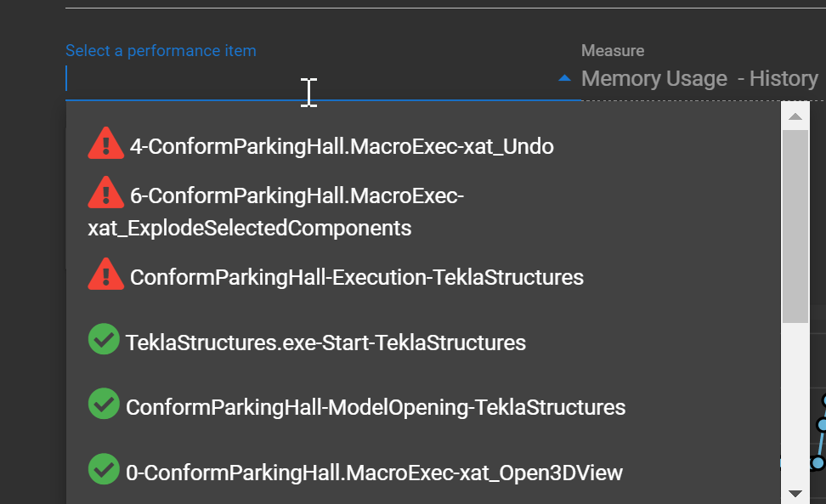Click the scrollbar up arrow
826x504 pixels.
[795, 116]
